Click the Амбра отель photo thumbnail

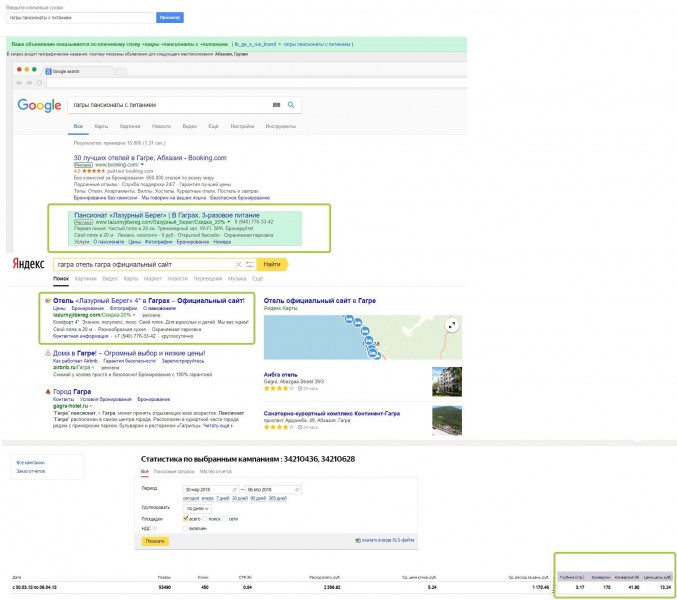(447, 382)
